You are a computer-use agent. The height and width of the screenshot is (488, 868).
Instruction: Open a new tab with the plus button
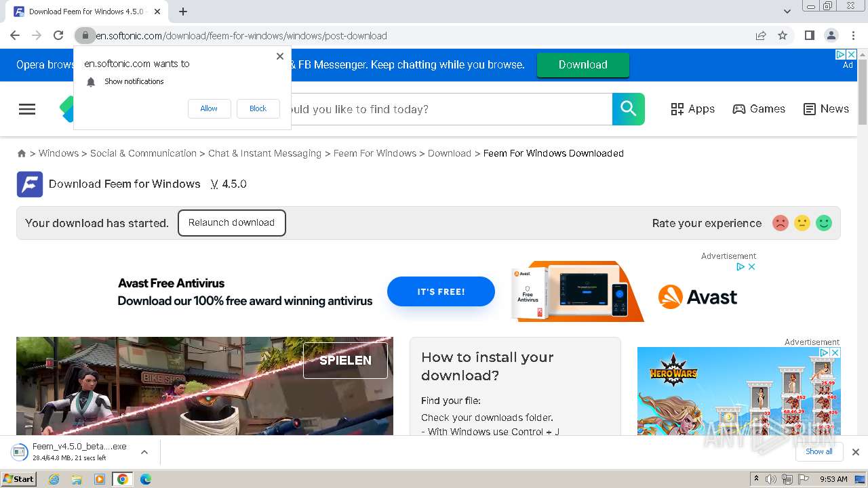(183, 12)
